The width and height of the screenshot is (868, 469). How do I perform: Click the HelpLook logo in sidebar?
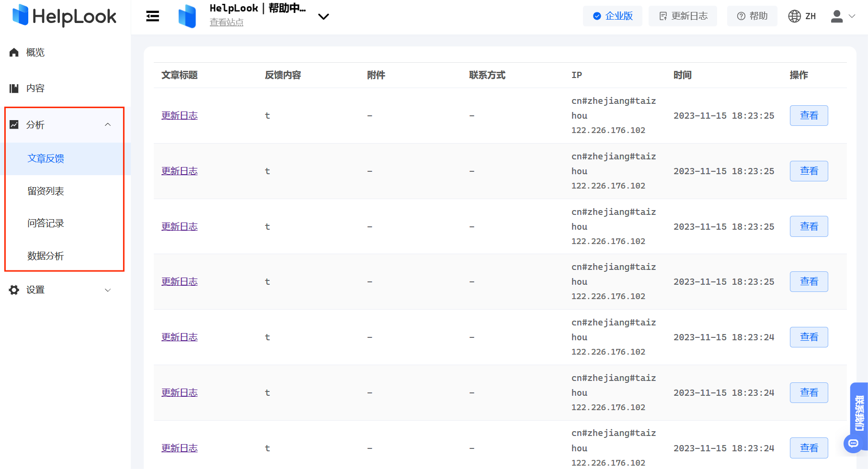pos(64,16)
